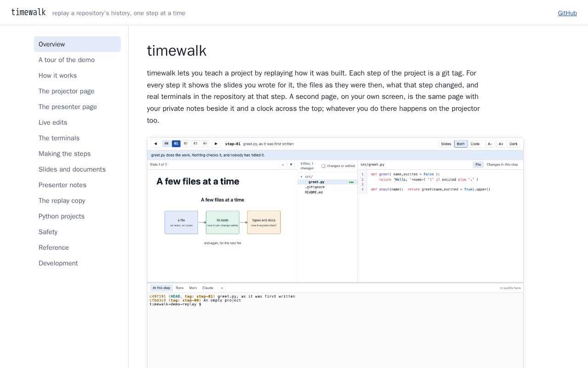Open 'The projector page' sidebar link
The image size is (588, 368).
click(x=77, y=91)
